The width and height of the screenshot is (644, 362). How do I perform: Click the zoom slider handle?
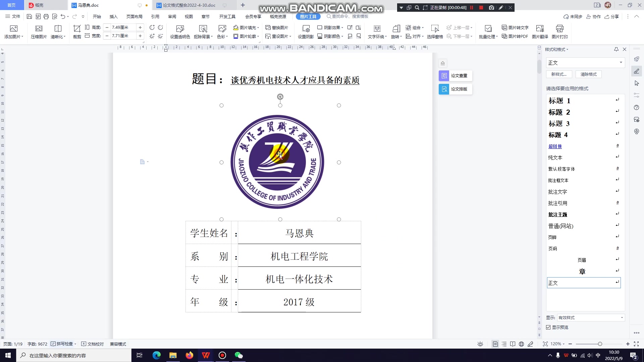[600, 344]
